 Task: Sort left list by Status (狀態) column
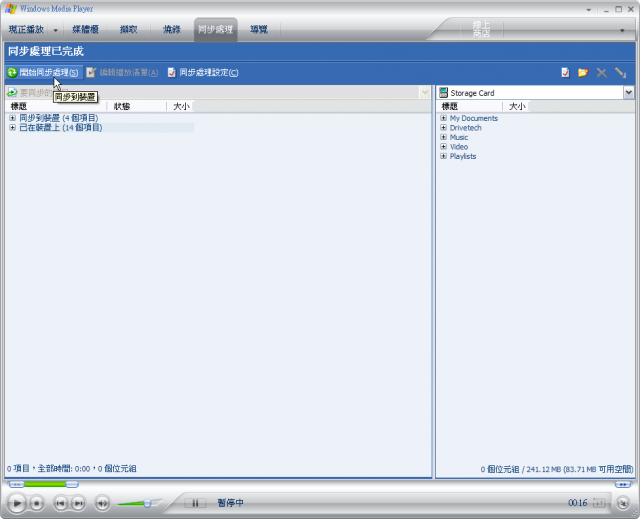pos(137,106)
